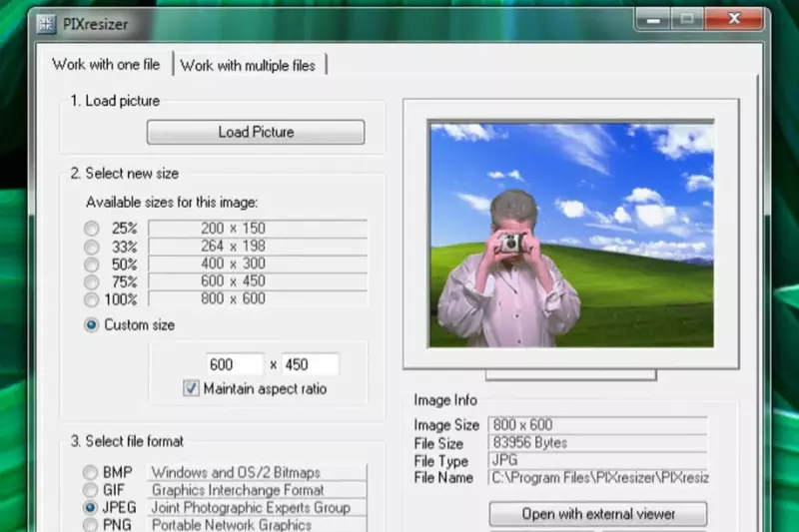
Task: Select the Work with one file tab
Action: click(x=106, y=65)
